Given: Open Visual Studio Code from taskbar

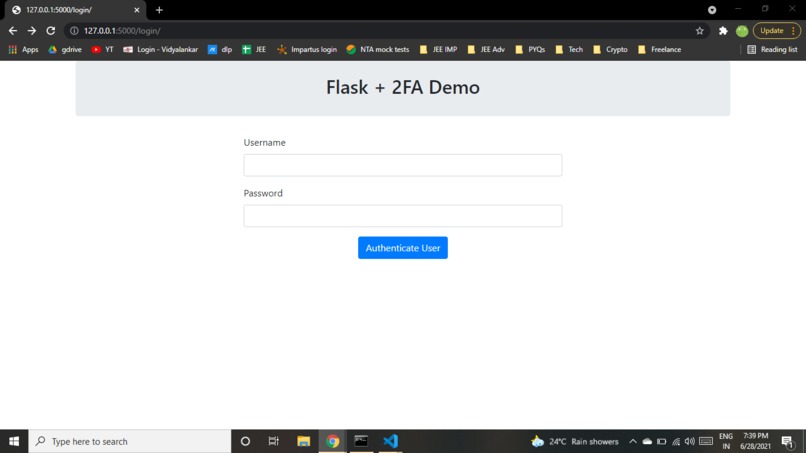Looking at the screenshot, I should [391, 441].
